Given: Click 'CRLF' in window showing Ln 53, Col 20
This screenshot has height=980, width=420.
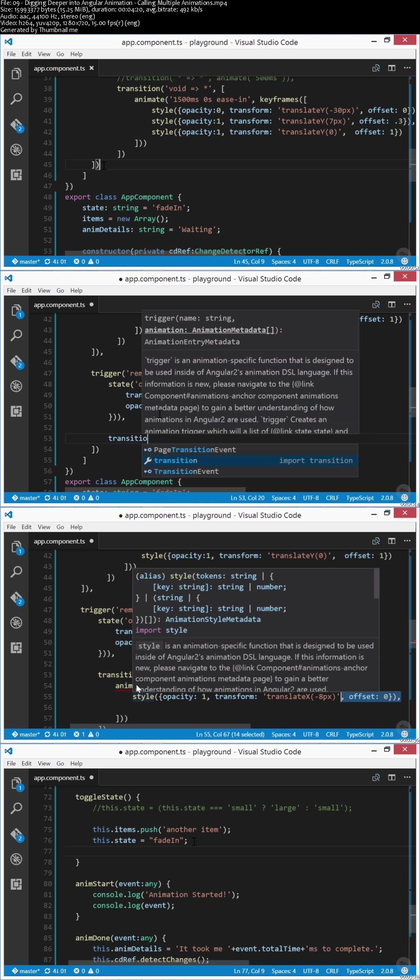Looking at the screenshot, I should [x=332, y=498].
